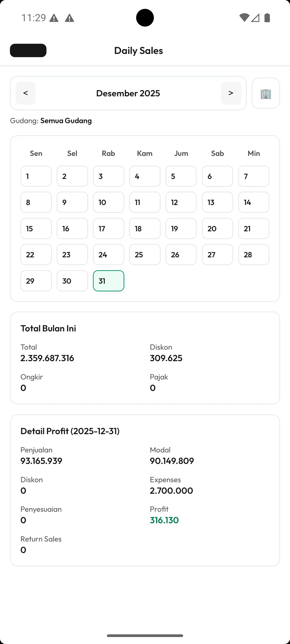Tap the cellular signal icon
This screenshot has height=644, width=290.
(255, 18)
